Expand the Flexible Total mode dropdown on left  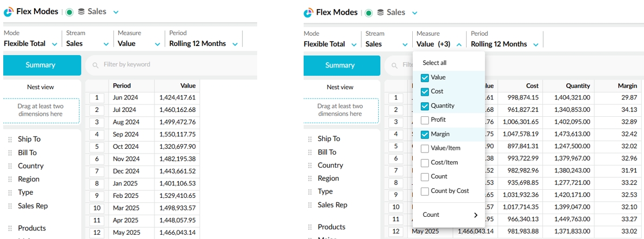[54, 44]
